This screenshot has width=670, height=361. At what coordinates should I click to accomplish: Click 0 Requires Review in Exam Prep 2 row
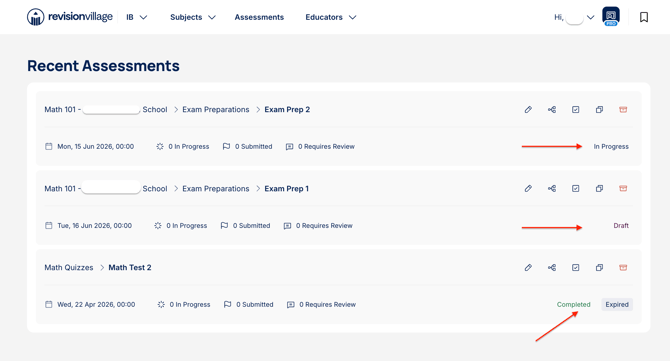[x=320, y=147]
